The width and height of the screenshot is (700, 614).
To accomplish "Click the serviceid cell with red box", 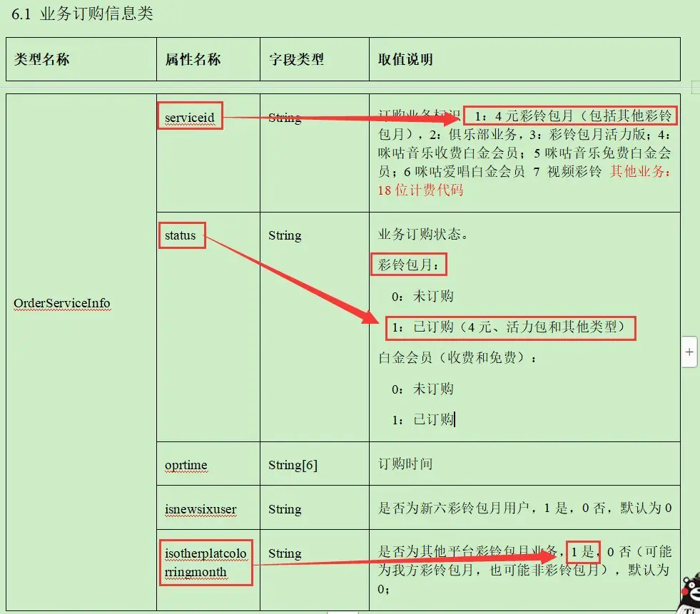I will pos(189,116).
